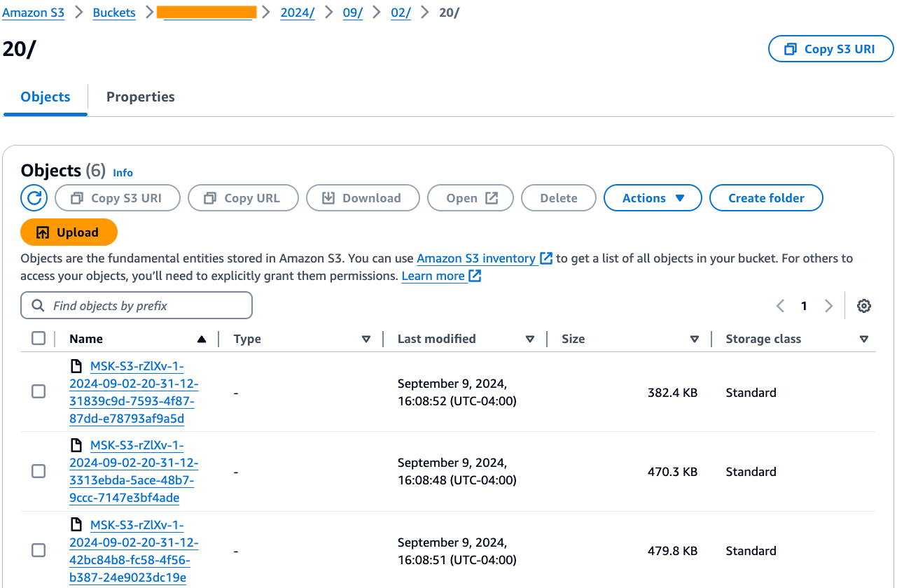Open object ending b387-24e9023dc19e
This screenshot has height=588, width=897.
tap(134, 552)
